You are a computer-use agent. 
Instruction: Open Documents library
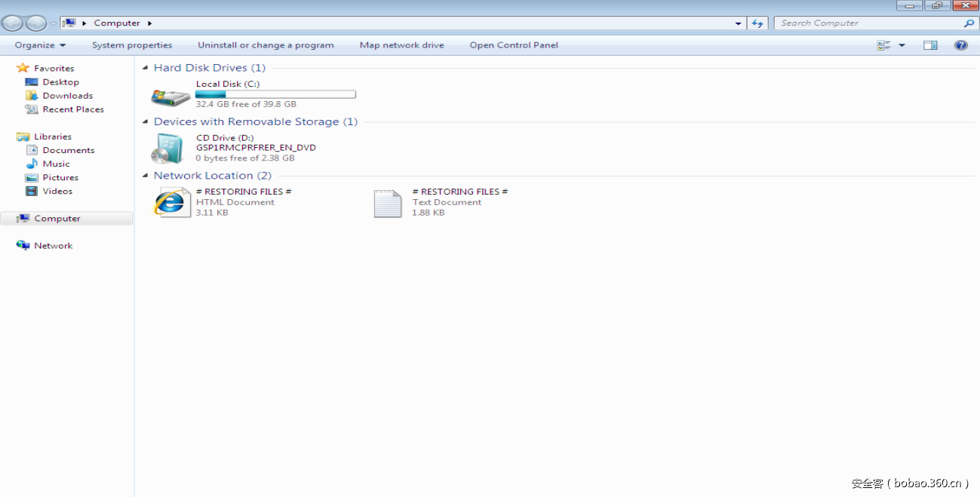click(x=69, y=150)
